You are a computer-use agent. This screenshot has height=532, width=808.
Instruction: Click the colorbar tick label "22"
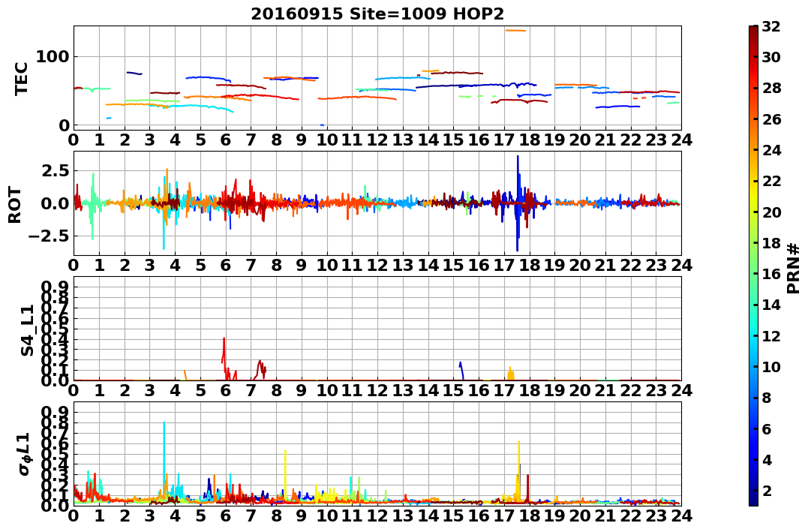(x=771, y=181)
